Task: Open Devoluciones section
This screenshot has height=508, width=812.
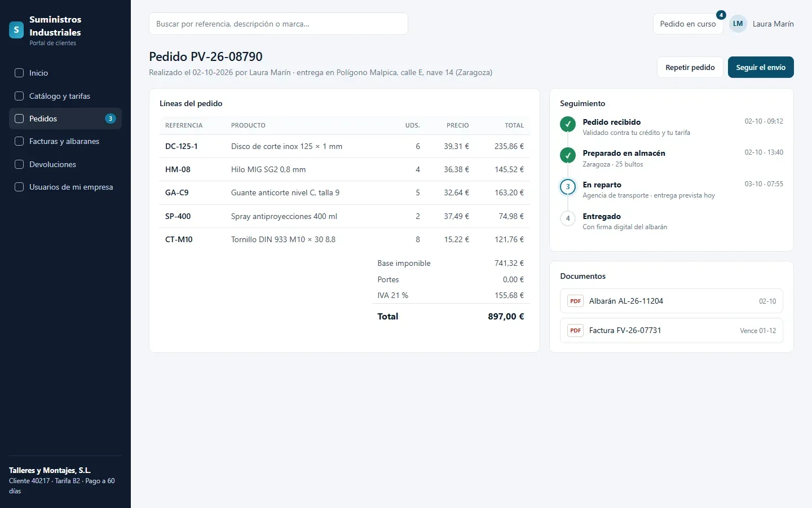Action: pos(65,164)
